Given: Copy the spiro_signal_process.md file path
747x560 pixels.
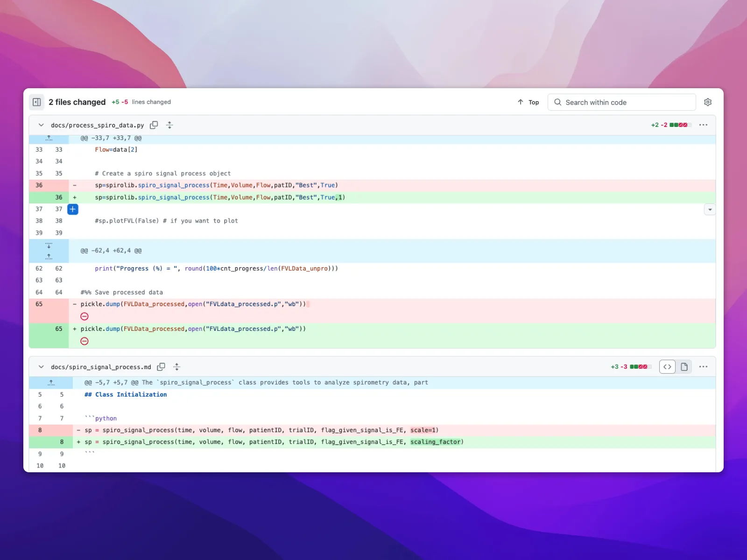Looking at the screenshot, I should pos(161,367).
